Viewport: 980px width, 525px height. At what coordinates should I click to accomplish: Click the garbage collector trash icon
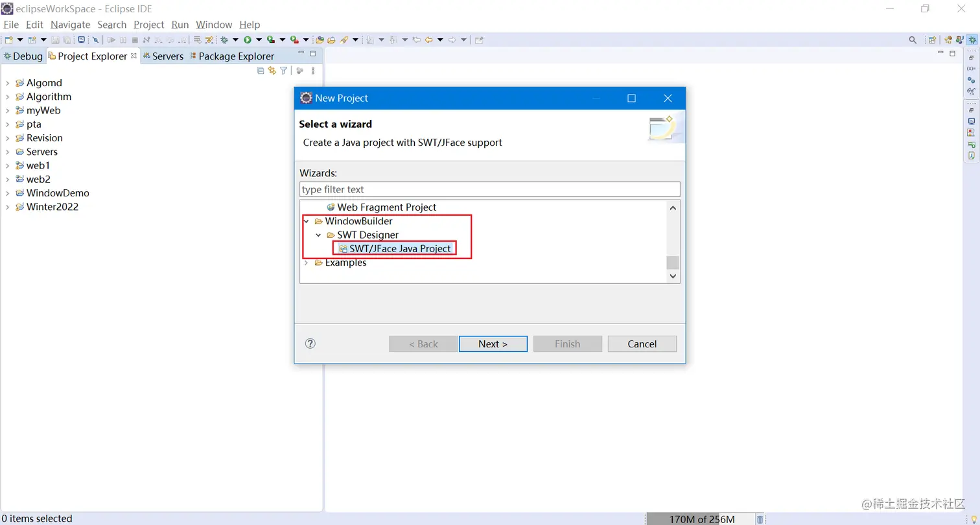[x=760, y=519]
